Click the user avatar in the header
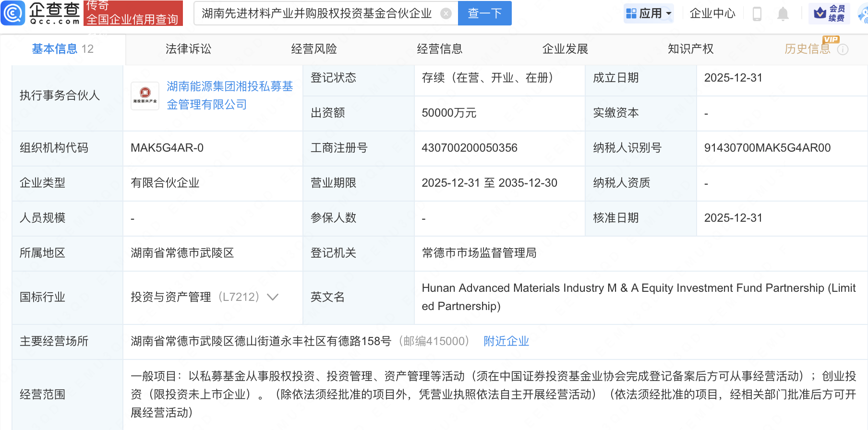Screen dimensions: 868x430 [863, 13]
